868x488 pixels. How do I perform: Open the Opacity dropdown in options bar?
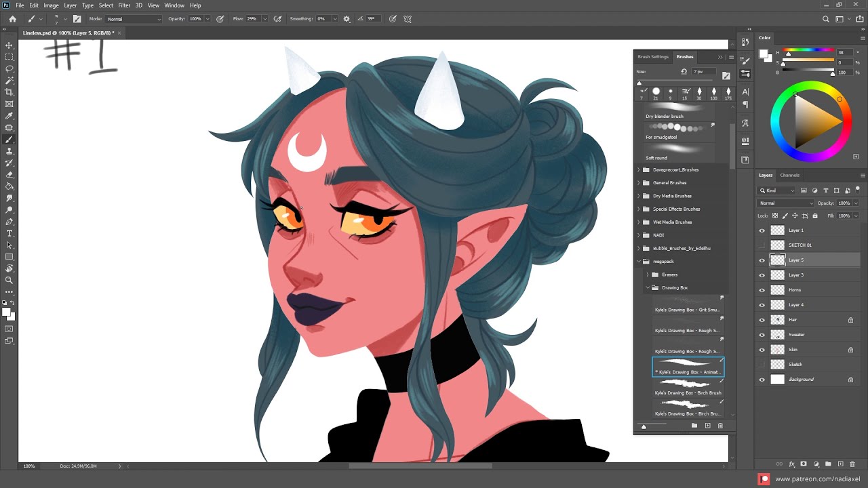[x=208, y=19]
